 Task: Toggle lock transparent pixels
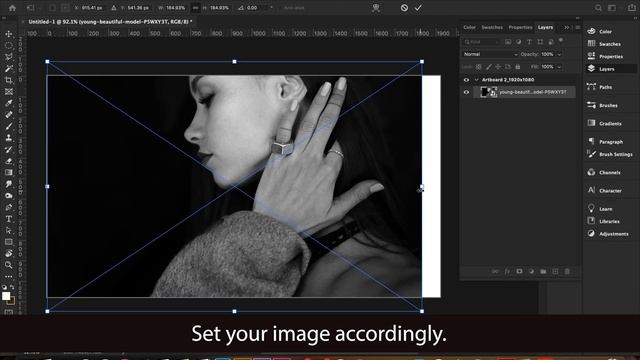[478, 67]
